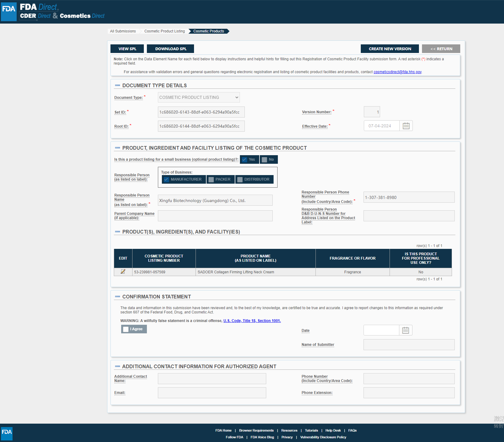Image resolution: width=504 pixels, height=442 pixels.
Task: Open the Effective Date calendar picker
Action: (406, 126)
